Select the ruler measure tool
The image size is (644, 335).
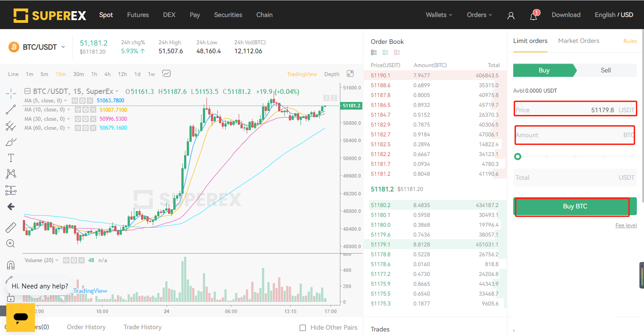11,227
